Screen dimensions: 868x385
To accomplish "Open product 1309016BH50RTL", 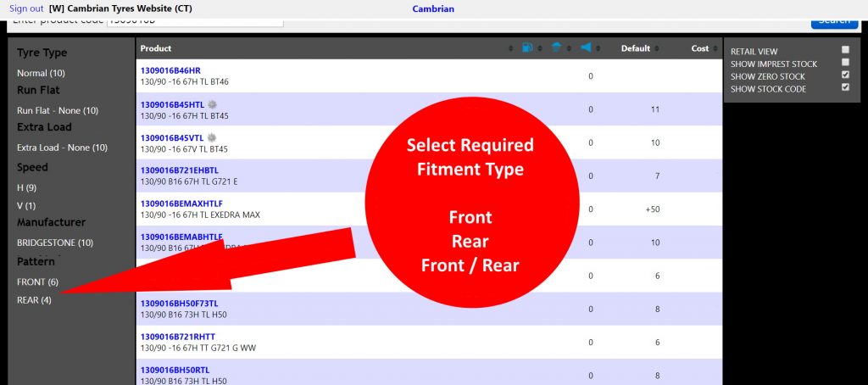I will coord(175,370).
